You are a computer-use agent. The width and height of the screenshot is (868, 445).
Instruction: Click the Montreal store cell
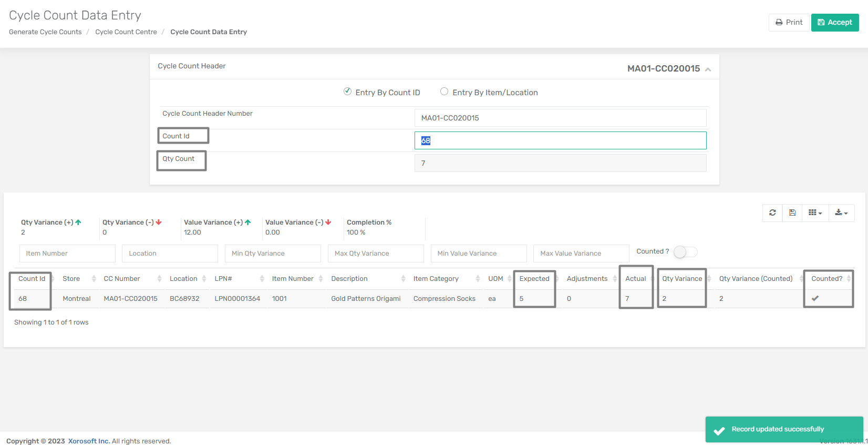coord(77,299)
